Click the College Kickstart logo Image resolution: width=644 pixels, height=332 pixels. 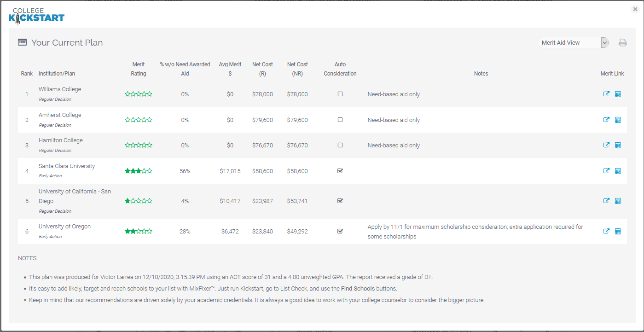point(36,16)
